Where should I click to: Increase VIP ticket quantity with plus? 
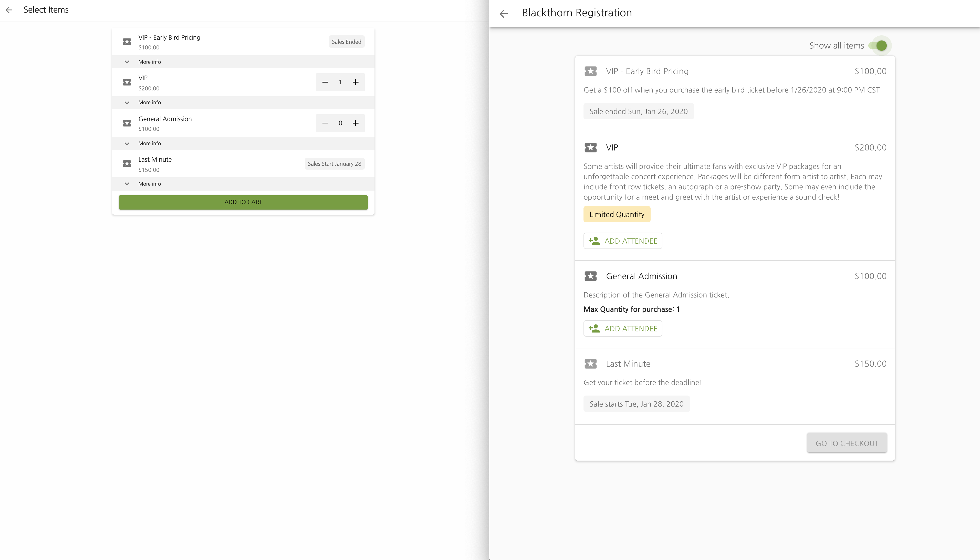coord(356,82)
